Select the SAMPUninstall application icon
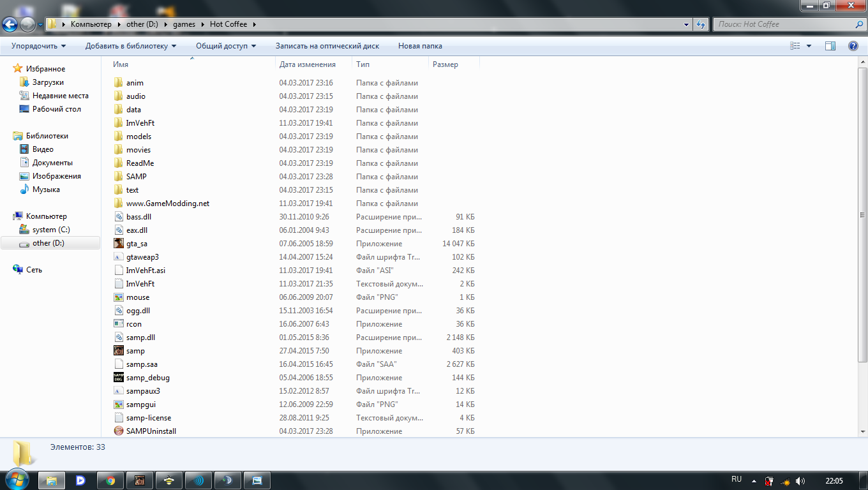 [118, 431]
